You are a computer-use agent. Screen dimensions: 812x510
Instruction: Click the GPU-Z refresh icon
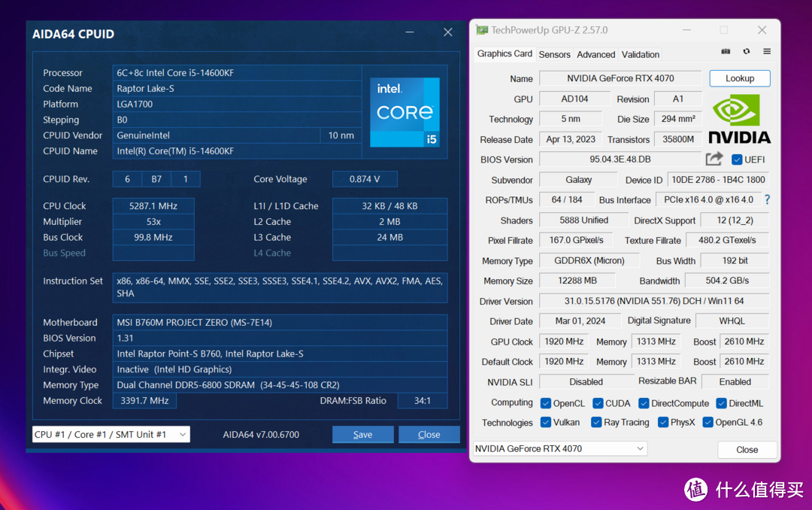(x=747, y=51)
